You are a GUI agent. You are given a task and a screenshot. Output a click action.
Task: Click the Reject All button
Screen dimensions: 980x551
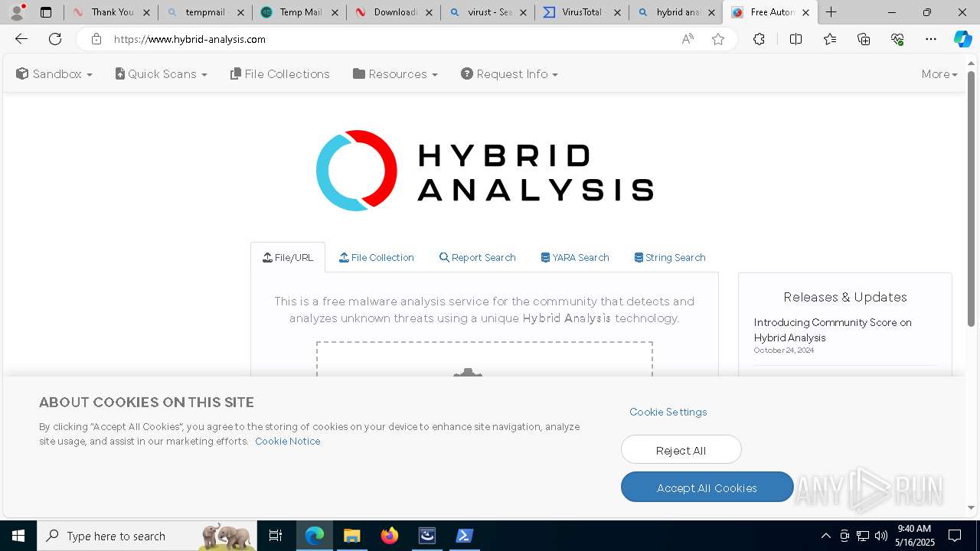(681, 450)
